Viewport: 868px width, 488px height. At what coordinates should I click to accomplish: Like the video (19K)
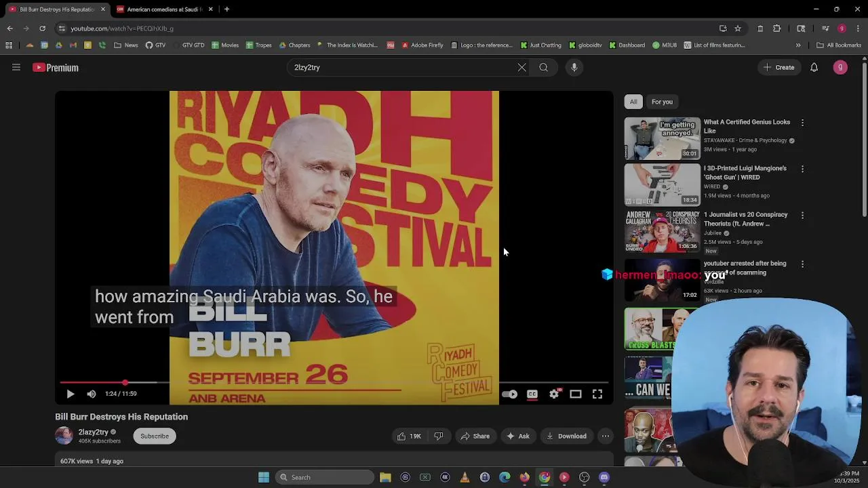(410, 436)
